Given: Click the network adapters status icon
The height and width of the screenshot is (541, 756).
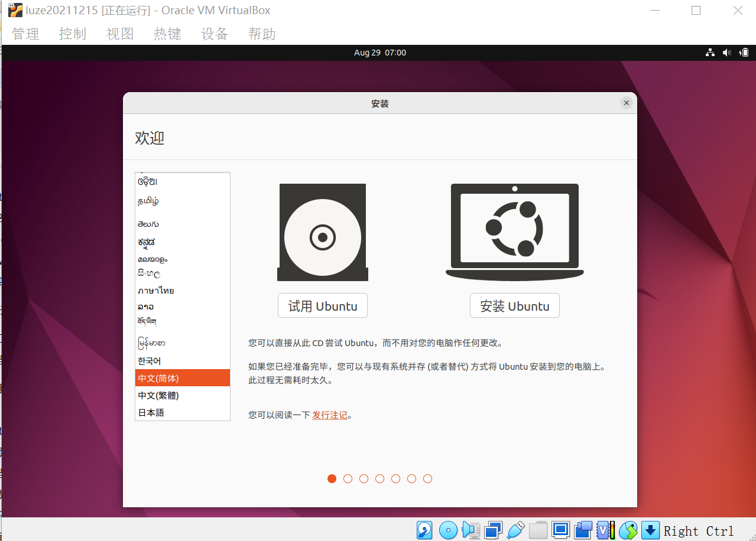Looking at the screenshot, I should 493,530.
